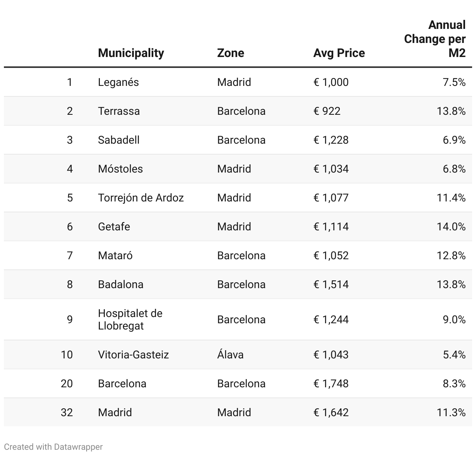Image resolution: width=476 pixels, height=456 pixels.
Task: Click the rank 20 number cell
Action: pyautogui.click(x=67, y=384)
